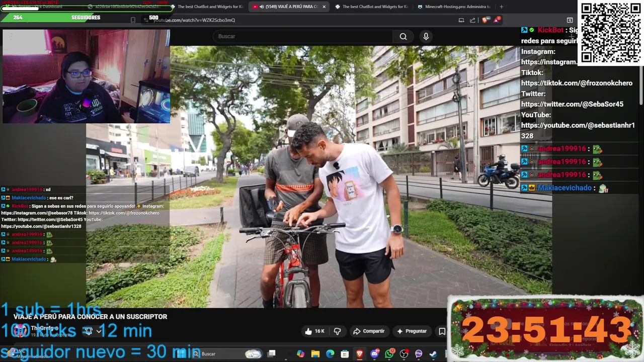Open Brave Rewards triangle icon
The width and height of the screenshot is (644, 362).
(497, 20)
